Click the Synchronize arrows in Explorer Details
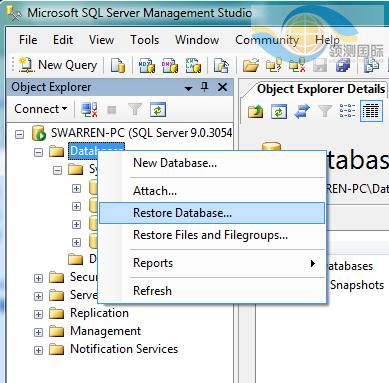 tap(302, 111)
